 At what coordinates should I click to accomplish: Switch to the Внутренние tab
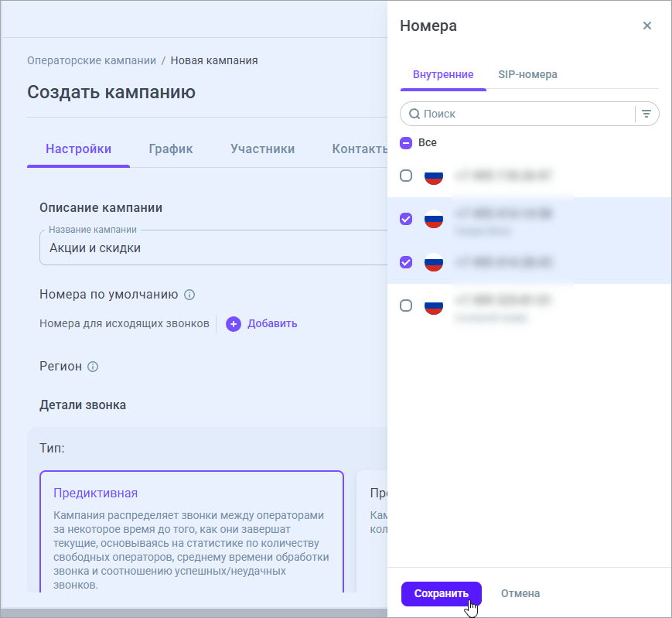[x=442, y=74]
